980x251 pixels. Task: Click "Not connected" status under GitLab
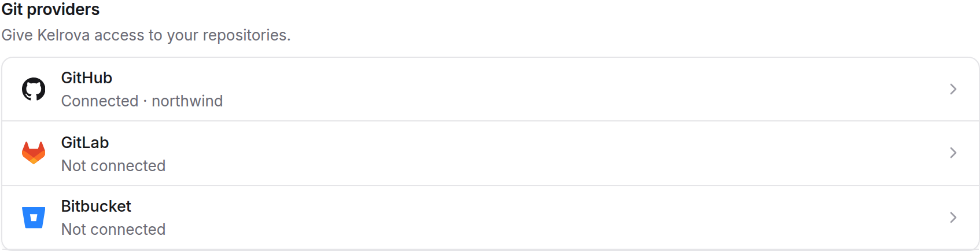[113, 166]
